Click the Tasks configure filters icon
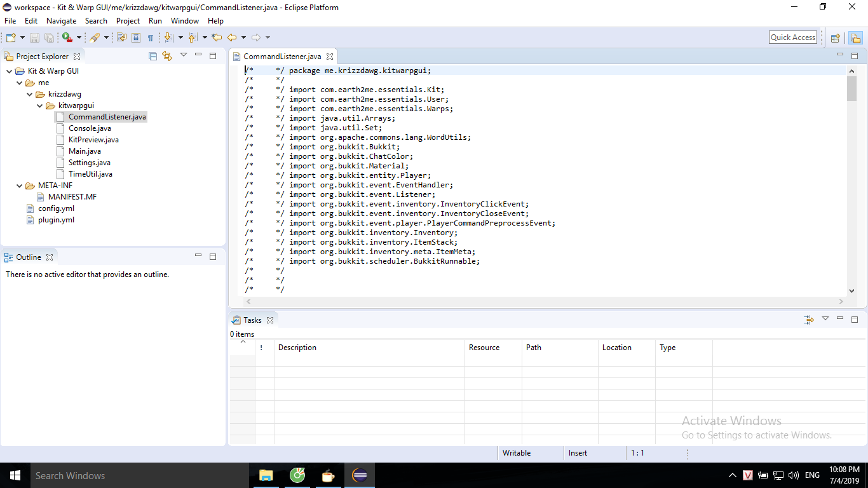The height and width of the screenshot is (488, 868). [808, 320]
